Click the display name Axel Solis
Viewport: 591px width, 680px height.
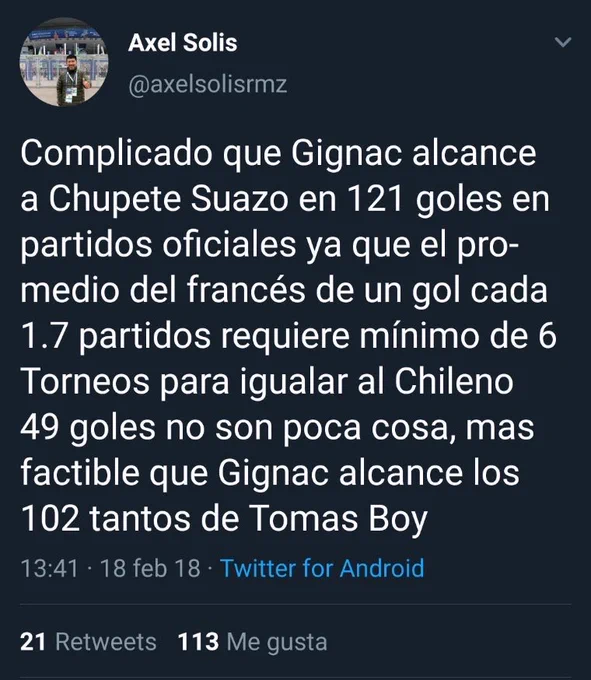click(x=183, y=42)
